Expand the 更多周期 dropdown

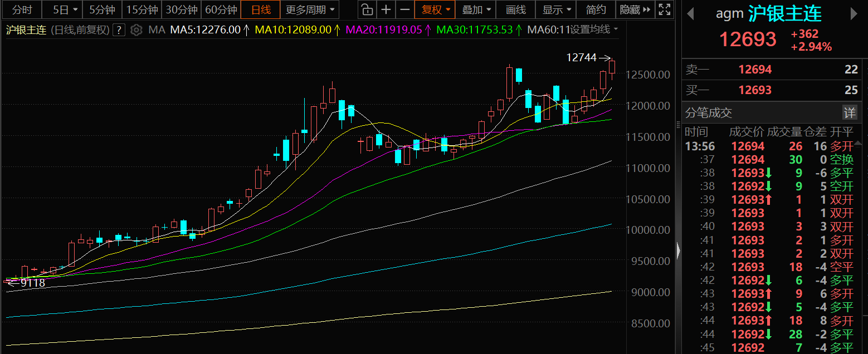click(310, 9)
